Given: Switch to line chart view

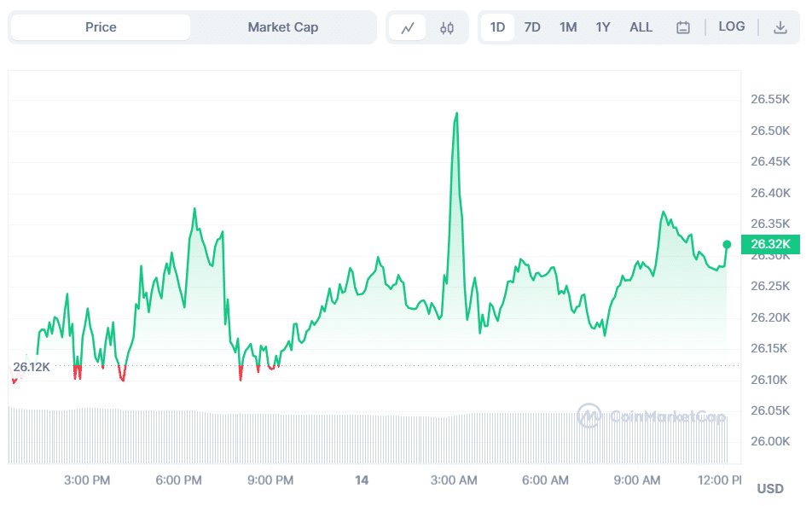Looking at the screenshot, I should 408,27.
